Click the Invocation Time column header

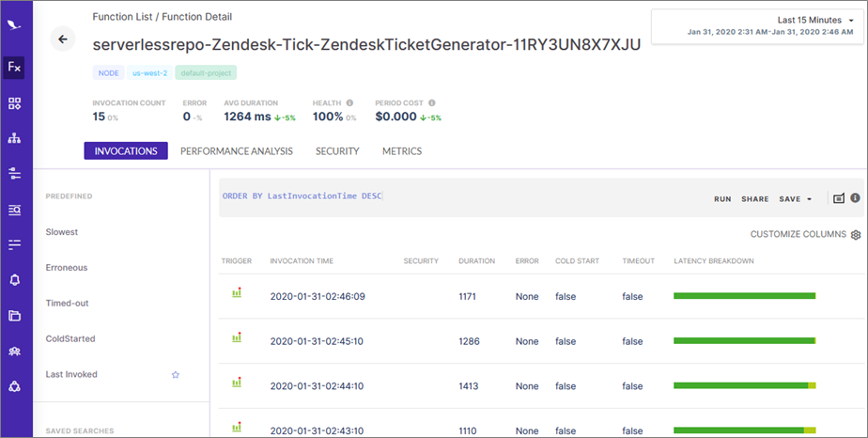coord(302,260)
